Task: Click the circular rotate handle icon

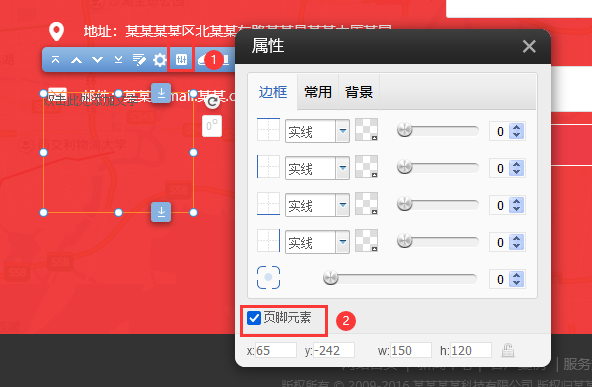Action: click(x=213, y=101)
